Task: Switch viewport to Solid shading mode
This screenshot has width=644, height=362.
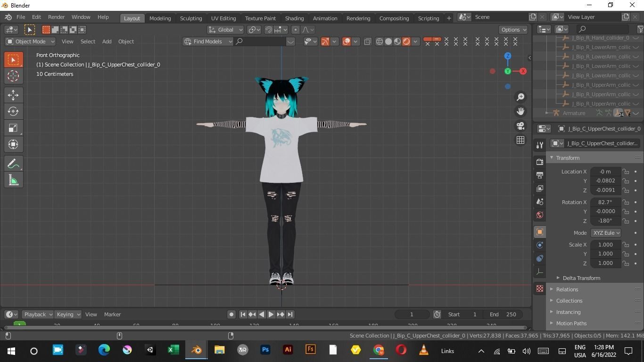Action: (388, 41)
